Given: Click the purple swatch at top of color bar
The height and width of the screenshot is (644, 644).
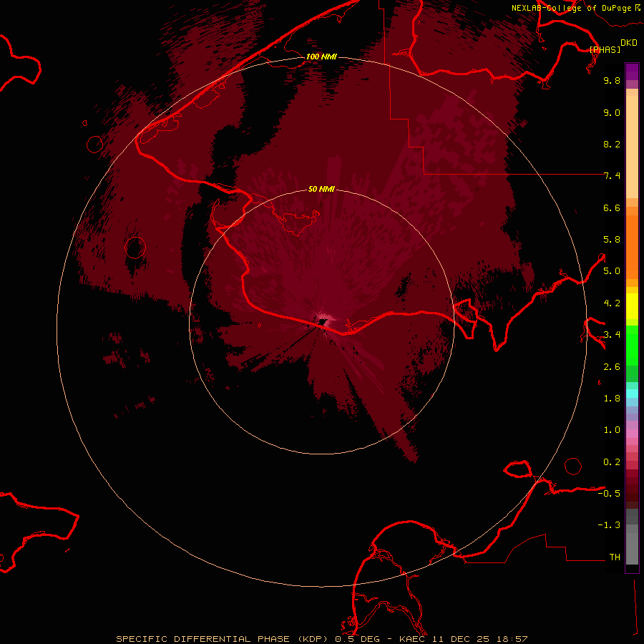Looking at the screenshot, I should pos(632,72).
